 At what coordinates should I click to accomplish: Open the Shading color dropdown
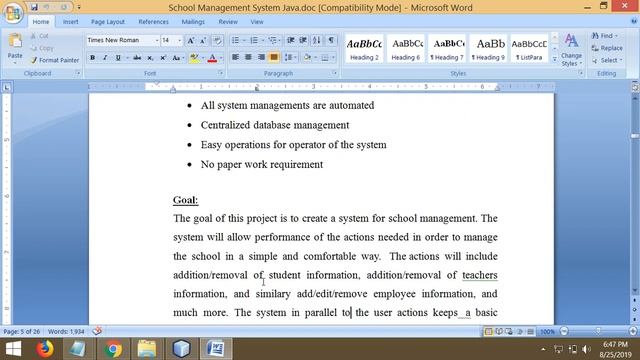[x=316, y=58]
